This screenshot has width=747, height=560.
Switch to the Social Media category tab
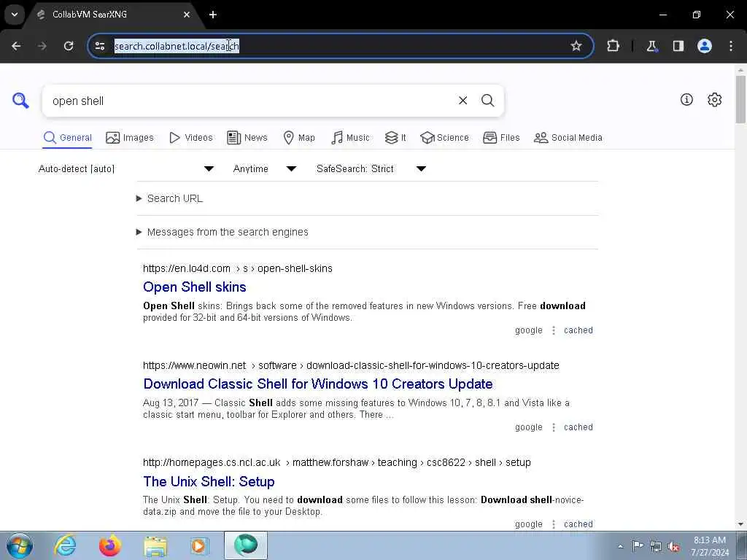(x=568, y=138)
